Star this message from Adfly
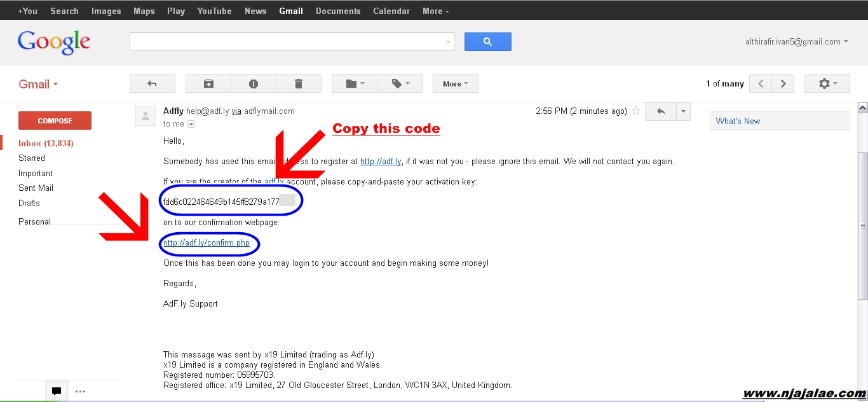The image size is (868, 402). pos(636,111)
